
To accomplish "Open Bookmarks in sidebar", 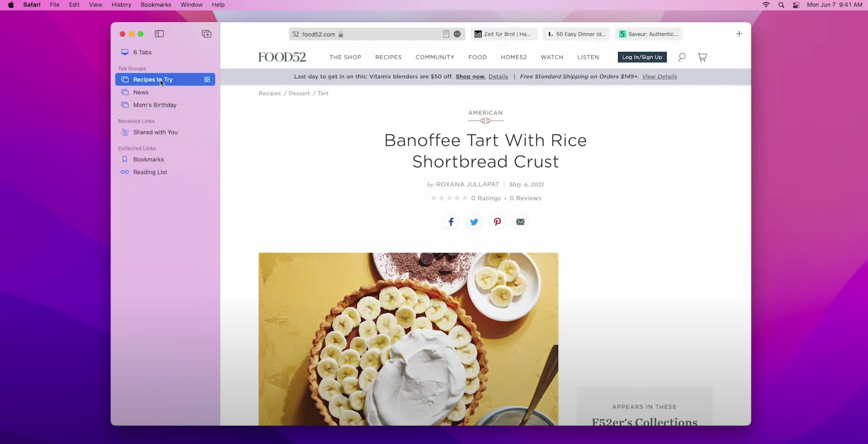I will [x=165, y=159].
